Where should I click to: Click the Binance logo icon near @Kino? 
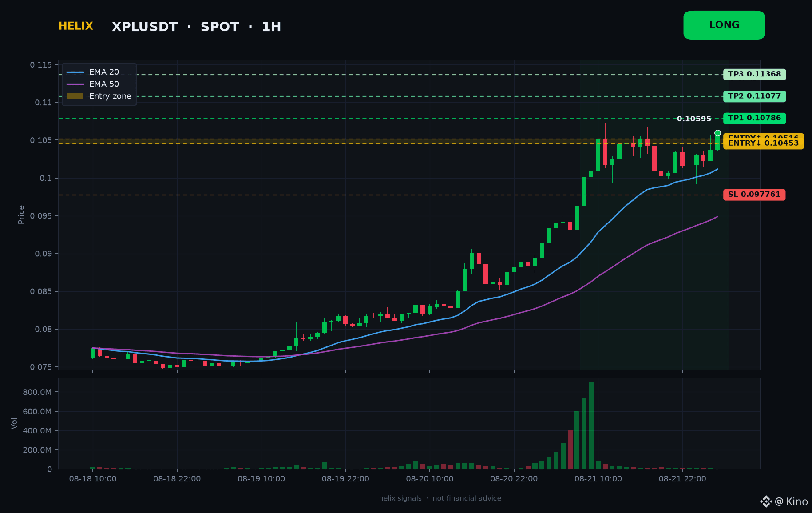pyautogui.click(x=766, y=502)
